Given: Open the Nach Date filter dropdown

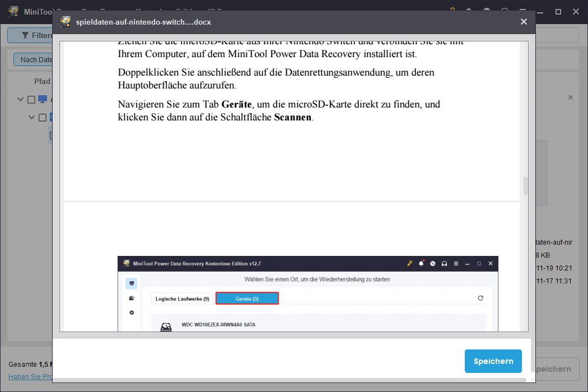Looking at the screenshot, I should click(x=34, y=59).
